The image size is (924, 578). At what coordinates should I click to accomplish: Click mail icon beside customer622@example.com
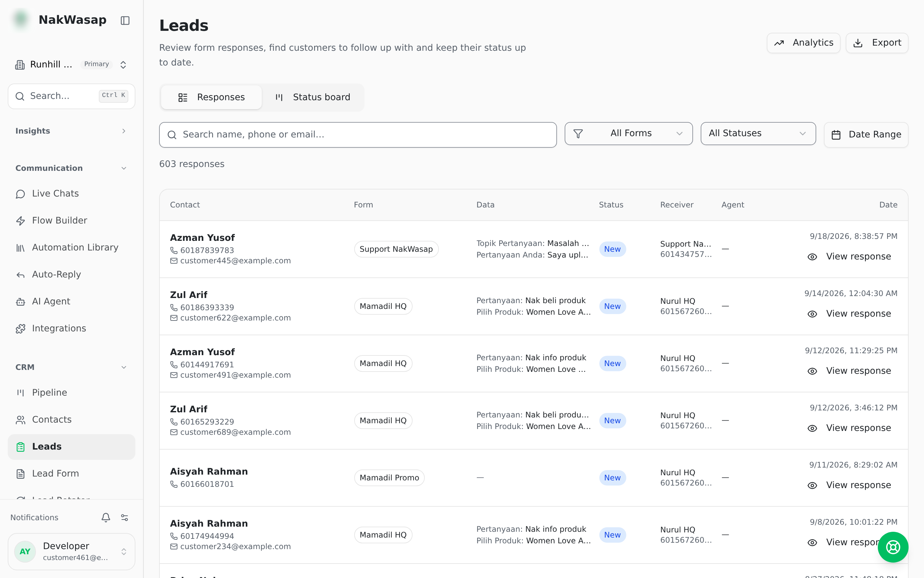point(174,318)
